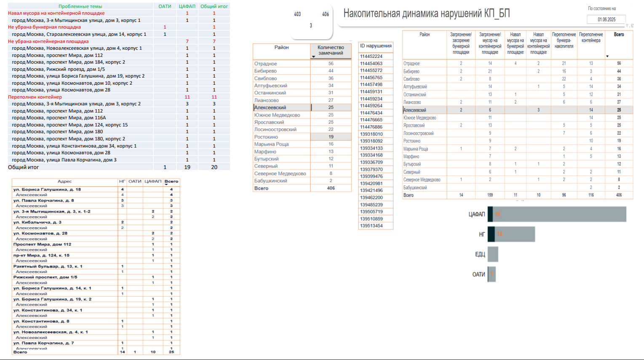Screen dimensions: 644x360
Task: Select Отрадное in the Количество замечаний table
Action: coord(265,64)
